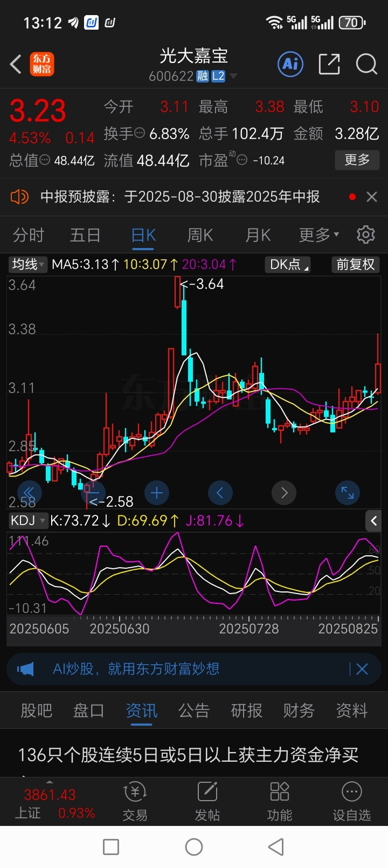This screenshot has height=868, width=388.
Task: Tap the 2.58 low price marker on chart
Action: point(111,501)
